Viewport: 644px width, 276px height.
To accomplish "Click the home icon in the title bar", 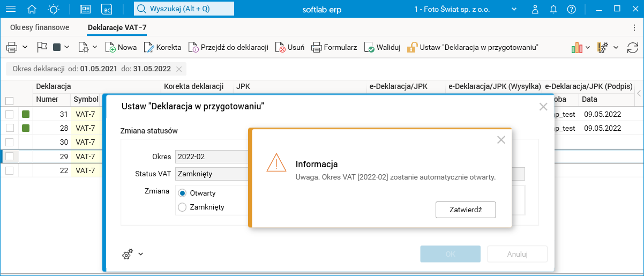I will point(32,9).
